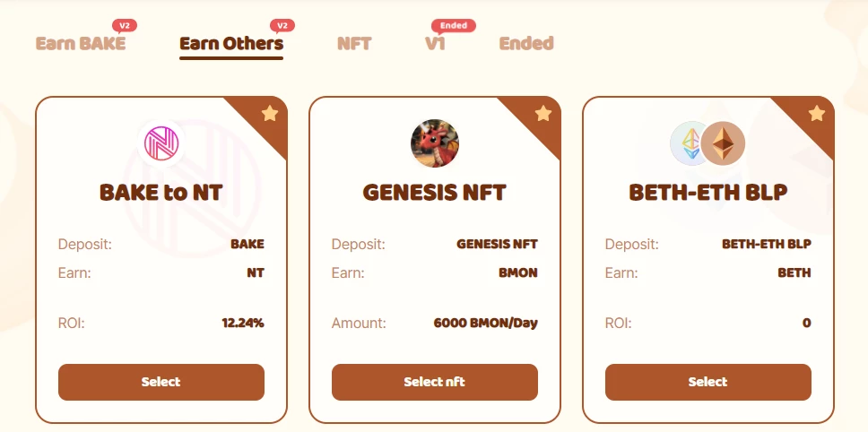Go to the Ended tab
This screenshot has height=432, width=868.
525,43
